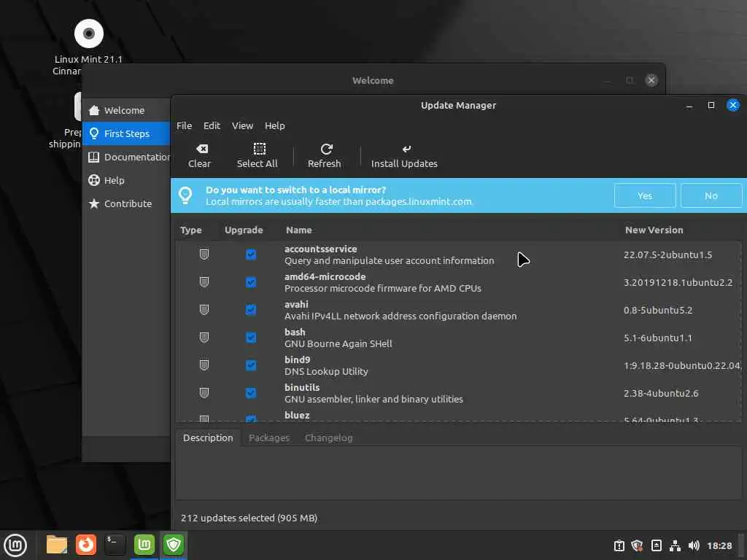Screen dimensions: 747x560
Task: Click the shield type icon for accountsservice
Action: (204, 254)
